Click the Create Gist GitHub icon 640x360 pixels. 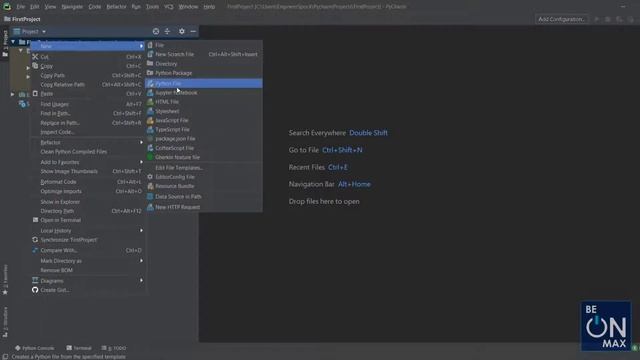35,290
